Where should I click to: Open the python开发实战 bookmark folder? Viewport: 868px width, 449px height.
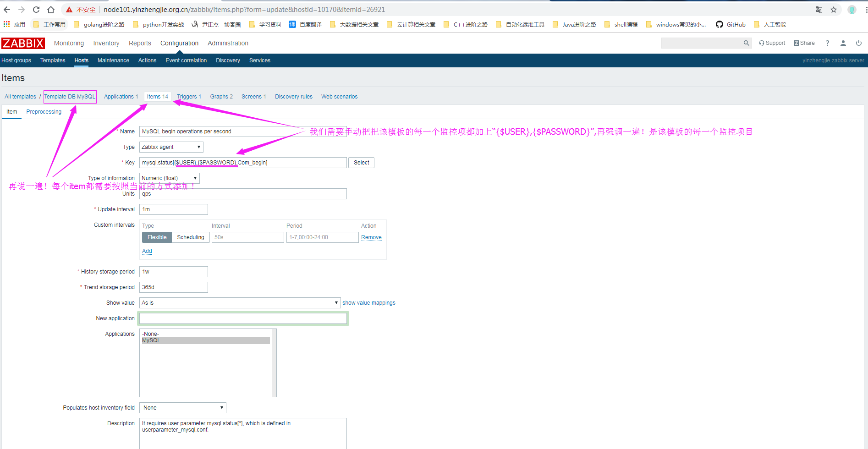coord(158,24)
